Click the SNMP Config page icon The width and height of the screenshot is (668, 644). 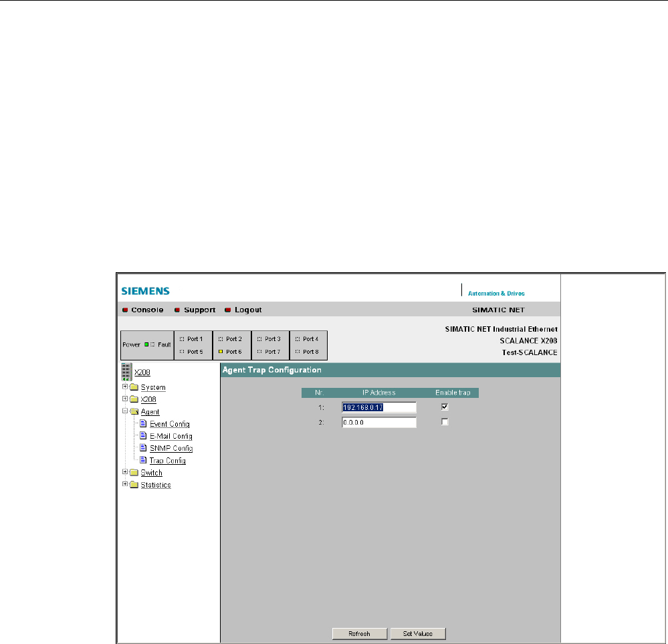click(x=143, y=448)
